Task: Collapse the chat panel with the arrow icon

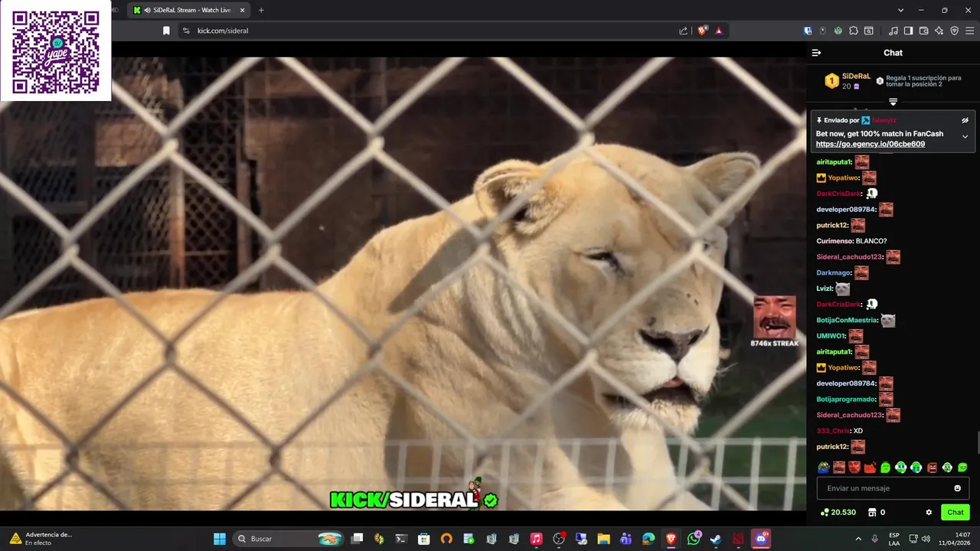Action: pos(816,53)
